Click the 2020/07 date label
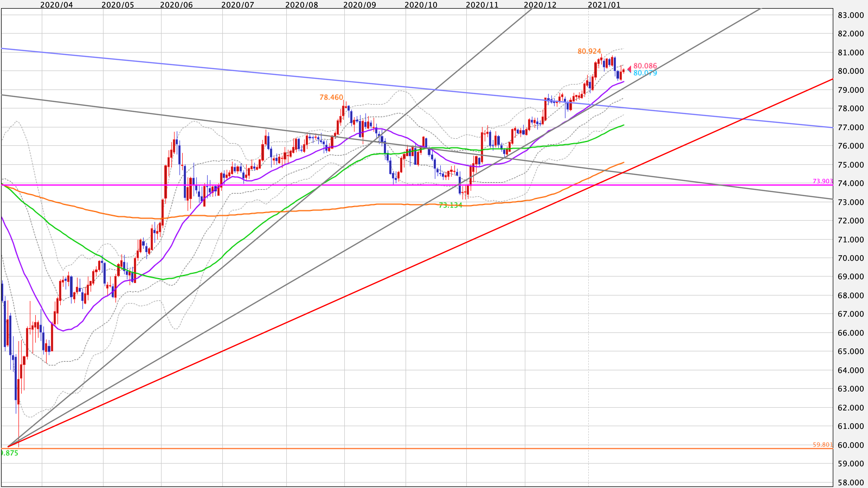868x488 pixels. click(237, 5)
